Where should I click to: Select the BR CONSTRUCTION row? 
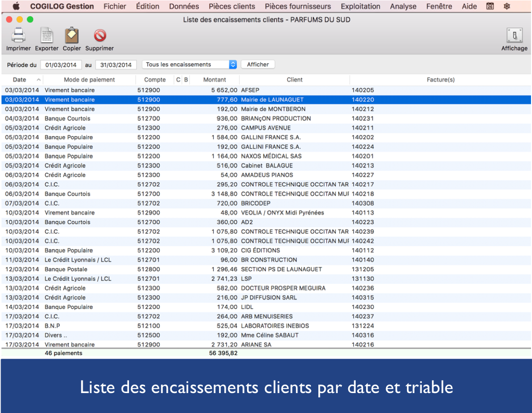point(266,260)
